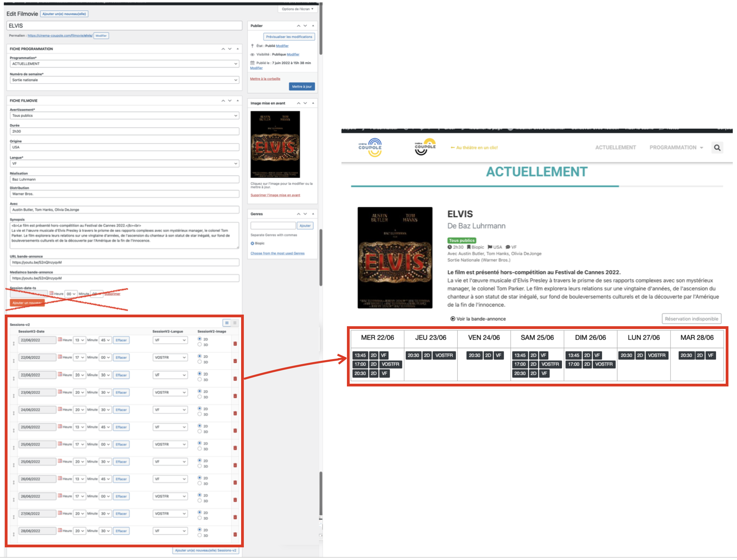The image size is (737, 560).
Task: Expand Options de l'écran panel
Action: tap(297, 9)
